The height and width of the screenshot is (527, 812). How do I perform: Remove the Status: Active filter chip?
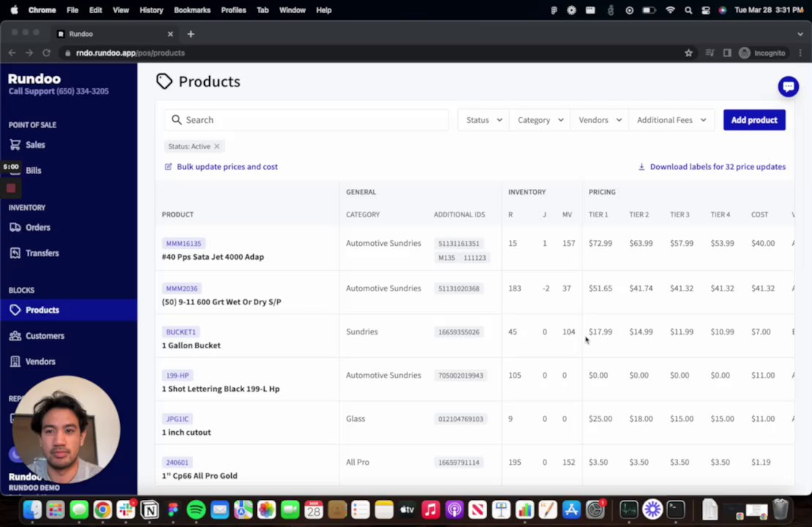tap(217, 146)
